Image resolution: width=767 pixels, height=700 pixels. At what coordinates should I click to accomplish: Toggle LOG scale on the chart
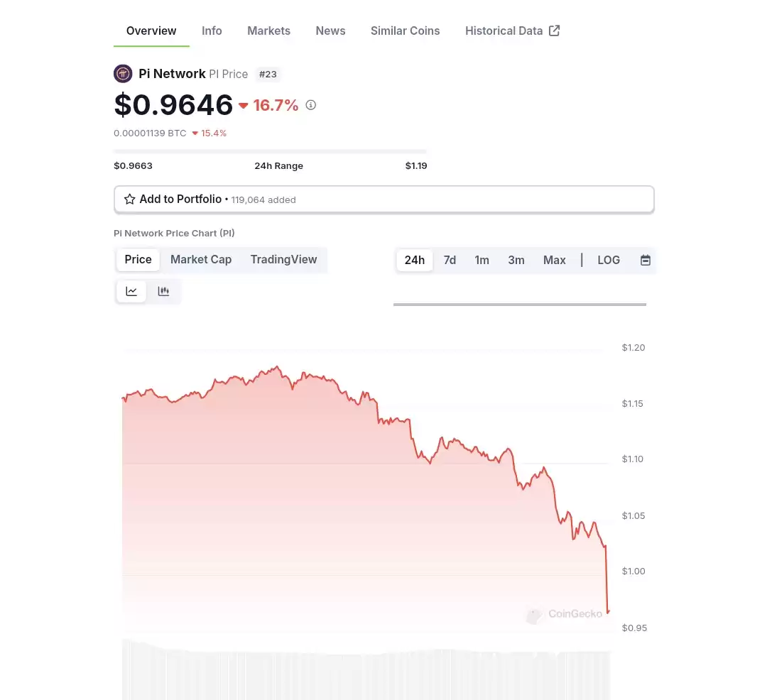point(609,260)
